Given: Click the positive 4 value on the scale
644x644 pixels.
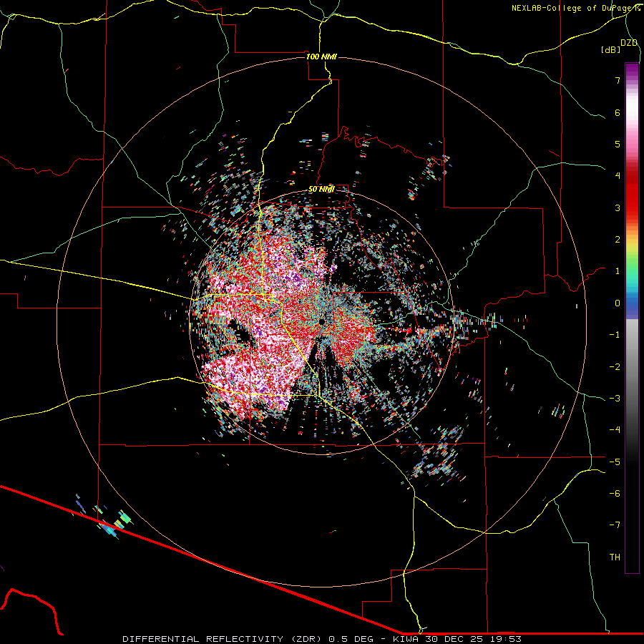Looking at the screenshot, I should tap(618, 176).
